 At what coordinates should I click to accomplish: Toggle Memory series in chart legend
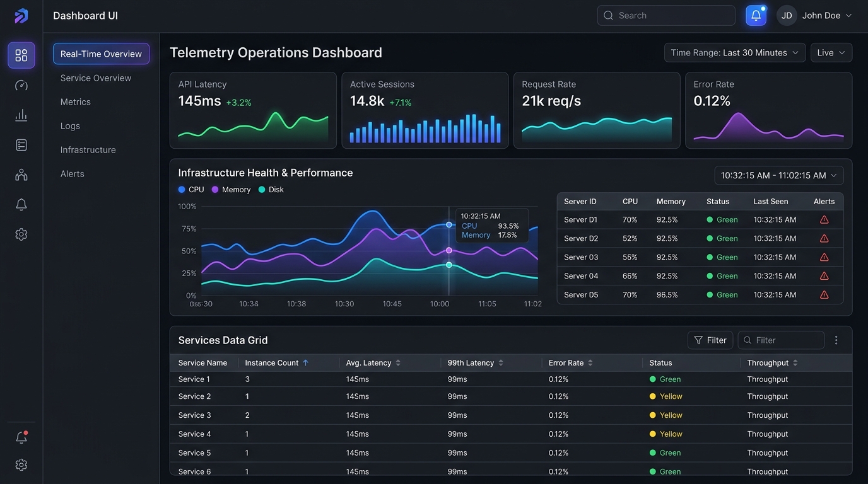click(x=231, y=190)
